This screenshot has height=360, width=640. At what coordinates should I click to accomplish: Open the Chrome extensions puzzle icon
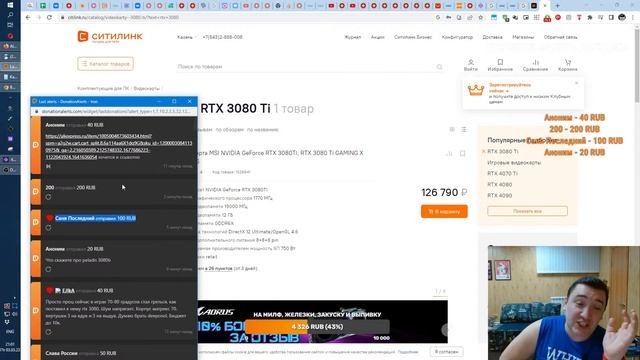pos(590,18)
